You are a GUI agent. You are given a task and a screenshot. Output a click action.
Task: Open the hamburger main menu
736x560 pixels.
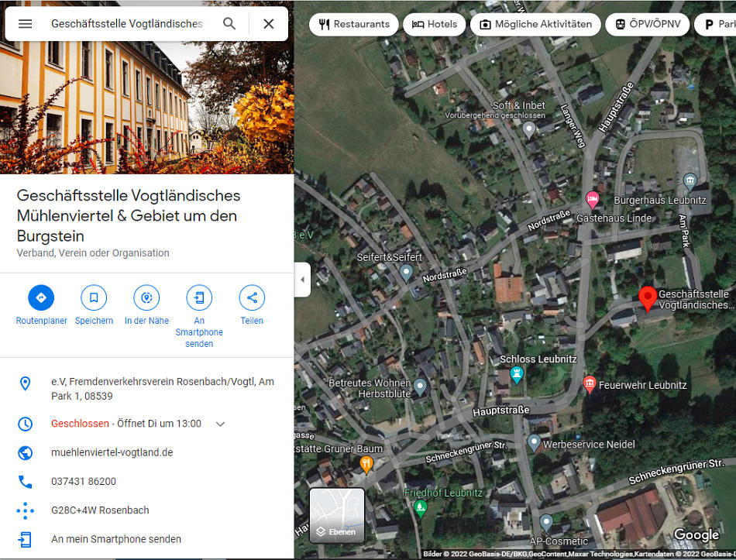coord(25,23)
